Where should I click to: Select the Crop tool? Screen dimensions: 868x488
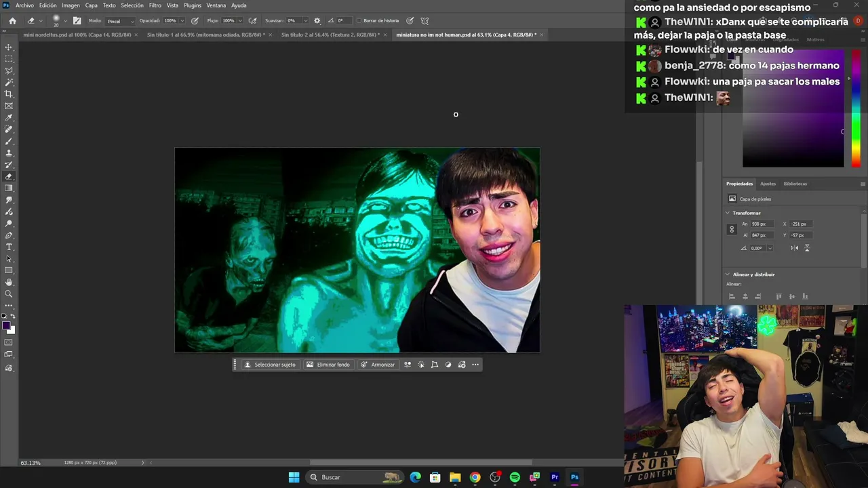[9, 94]
